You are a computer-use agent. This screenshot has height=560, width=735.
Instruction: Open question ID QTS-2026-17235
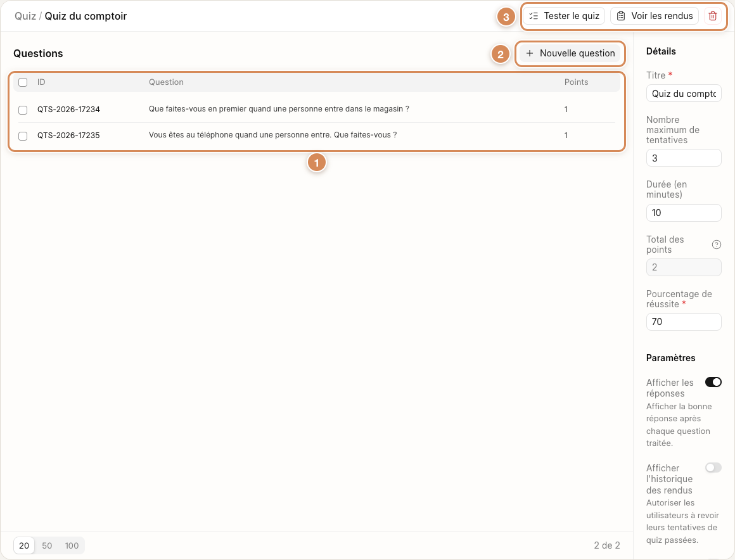68,136
